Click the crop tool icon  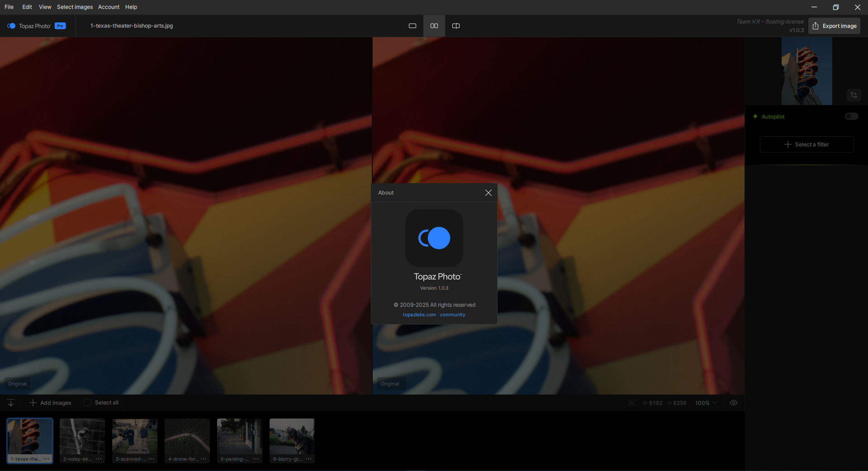[854, 95]
